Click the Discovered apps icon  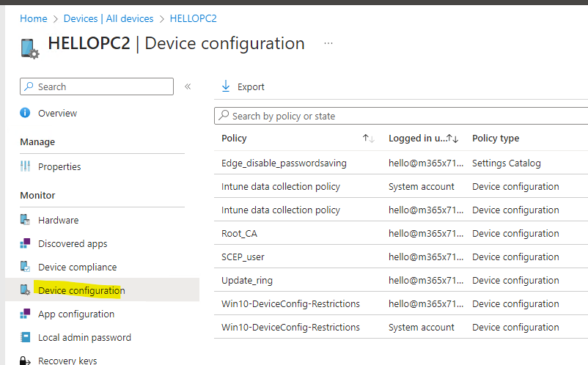25,243
